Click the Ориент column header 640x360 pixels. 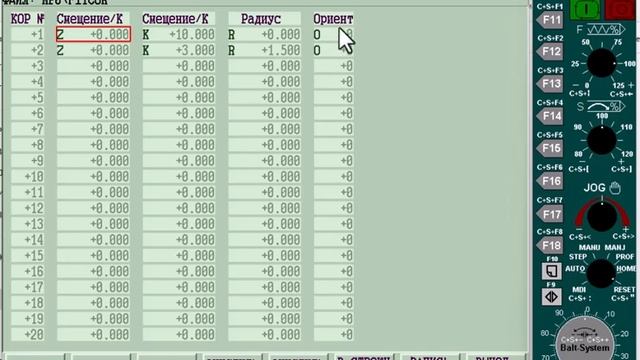333,19
